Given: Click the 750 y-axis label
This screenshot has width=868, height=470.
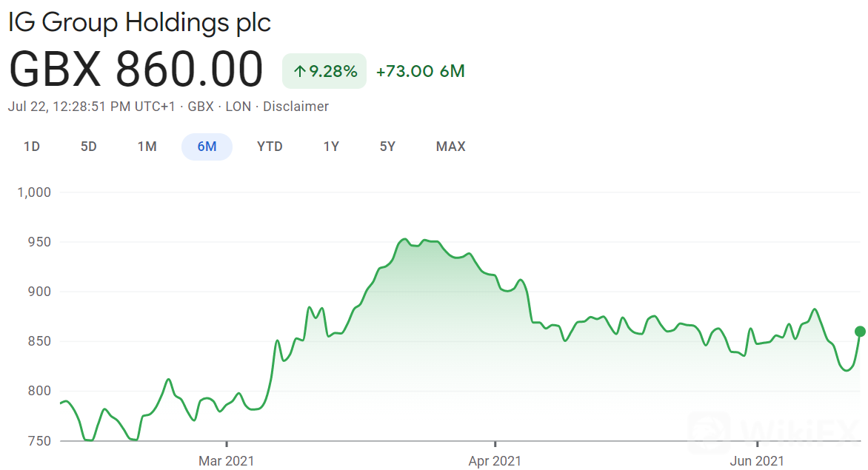Looking at the screenshot, I should point(39,441).
